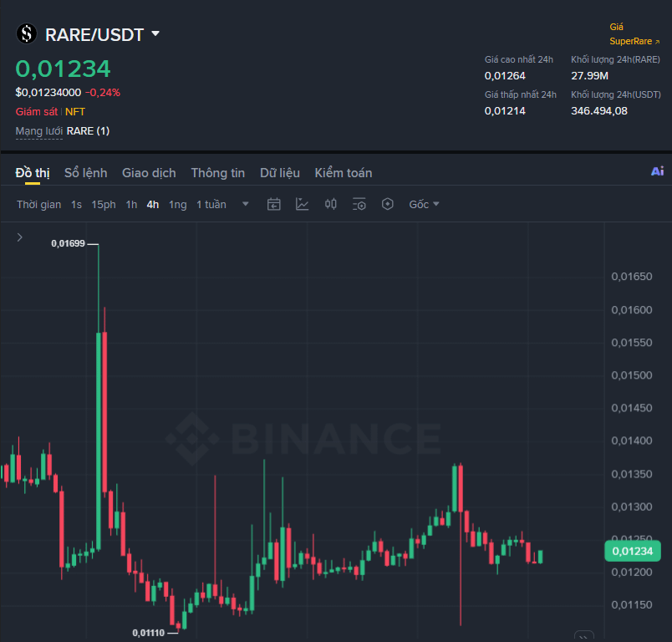The height and width of the screenshot is (642, 672).
Task: Click the Giám sát tag
Action: (x=37, y=112)
